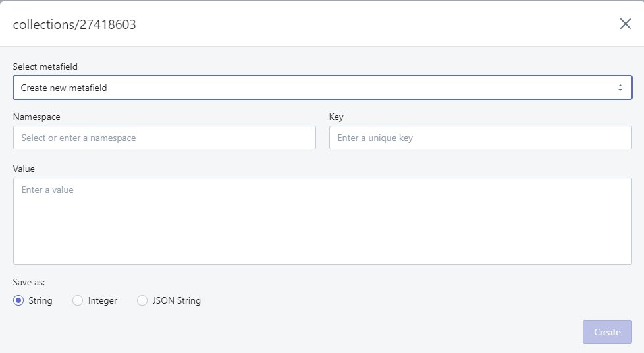Viewport: 644px width, 353px height.
Task: Click the collections/27418603 dialog title
Action: click(x=74, y=25)
